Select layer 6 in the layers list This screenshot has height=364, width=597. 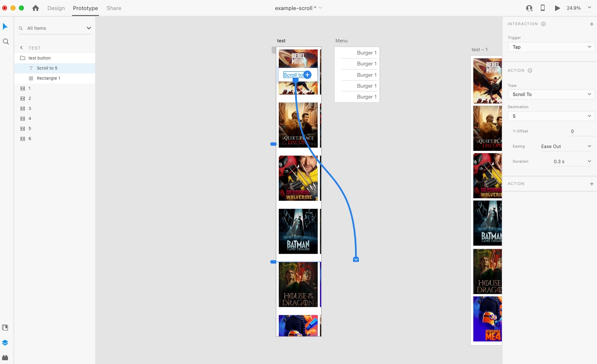tap(55, 138)
